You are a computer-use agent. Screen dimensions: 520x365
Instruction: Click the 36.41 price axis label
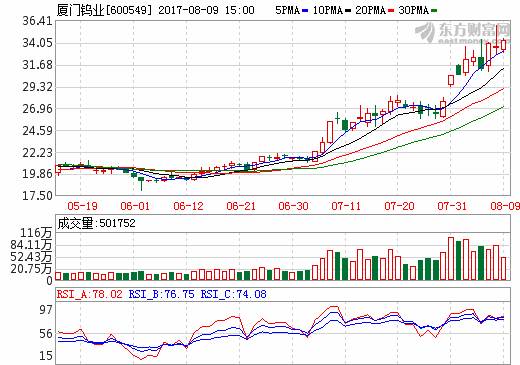[37, 21]
